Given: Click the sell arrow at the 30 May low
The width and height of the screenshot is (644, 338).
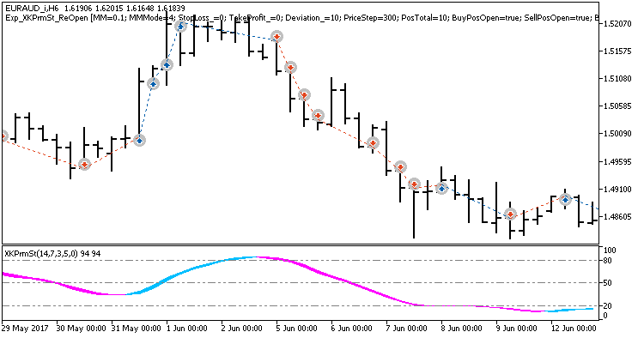Looking at the screenshot, I should 84,165.
